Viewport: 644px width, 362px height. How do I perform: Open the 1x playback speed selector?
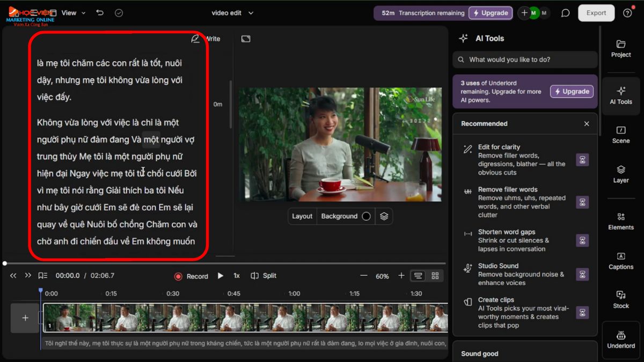(236, 276)
